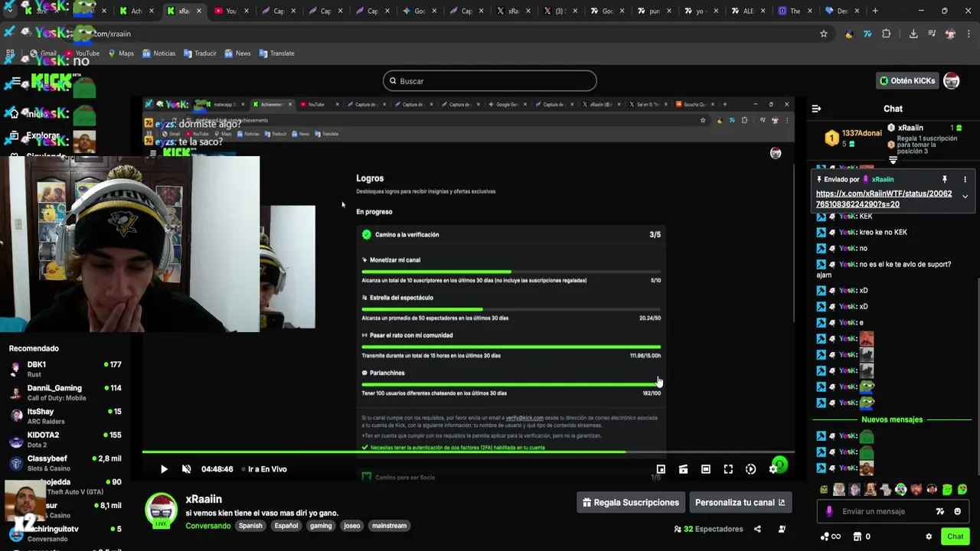The image size is (980, 551).
Task: Open recommended channel Classybeef
Action: click(65, 463)
